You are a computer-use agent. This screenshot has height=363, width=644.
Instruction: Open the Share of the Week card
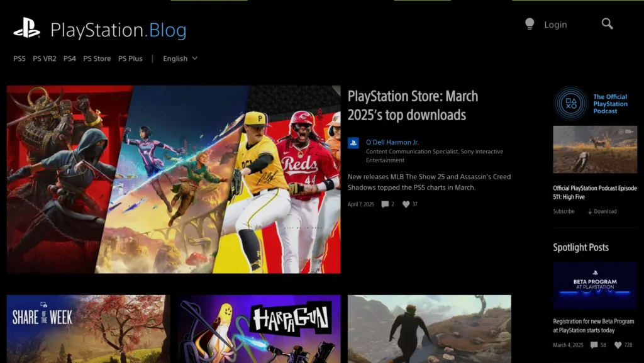pos(88,329)
